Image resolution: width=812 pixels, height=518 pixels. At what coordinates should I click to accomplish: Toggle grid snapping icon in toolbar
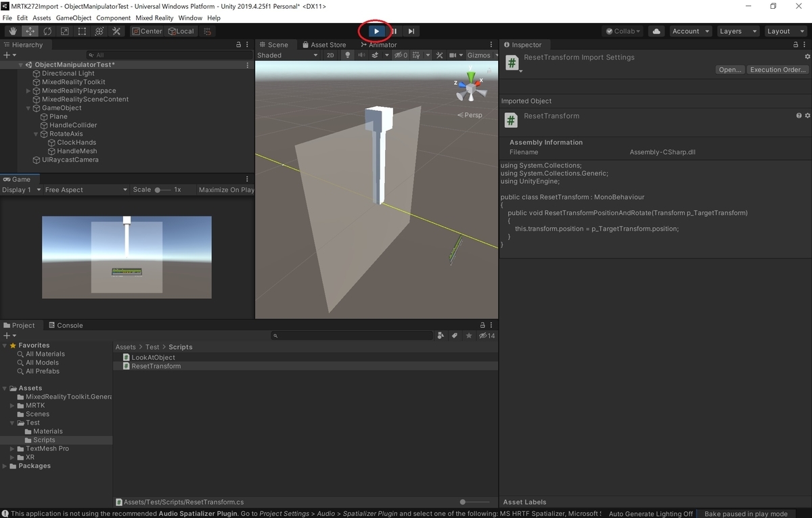(x=208, y=31)
